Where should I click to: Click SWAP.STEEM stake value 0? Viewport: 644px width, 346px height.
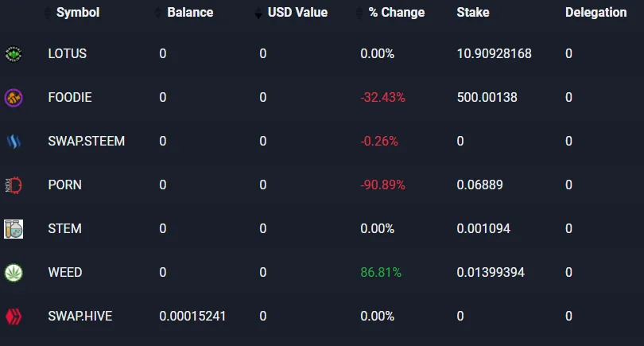pos(460,142)
